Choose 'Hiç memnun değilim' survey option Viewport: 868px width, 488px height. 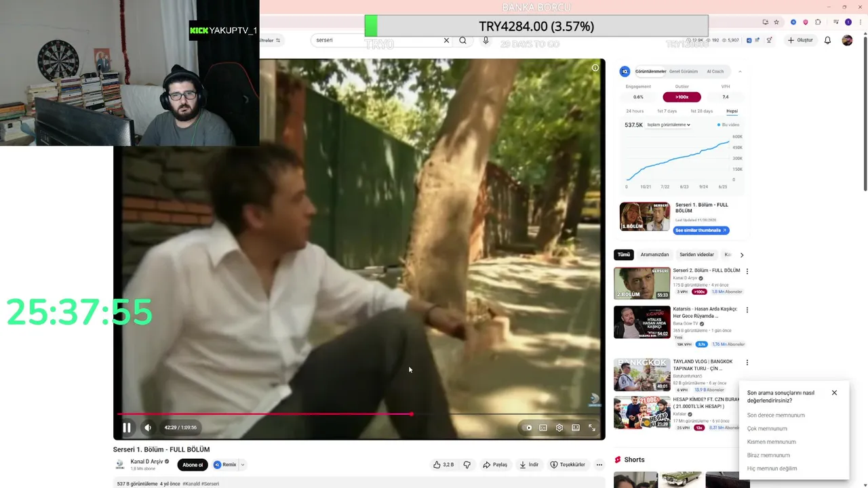(x=772, y=468)
